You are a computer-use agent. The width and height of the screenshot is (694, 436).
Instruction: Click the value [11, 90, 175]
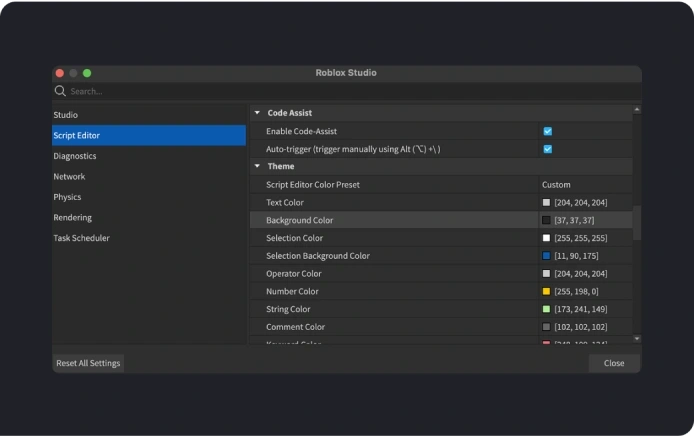(576, 256)
